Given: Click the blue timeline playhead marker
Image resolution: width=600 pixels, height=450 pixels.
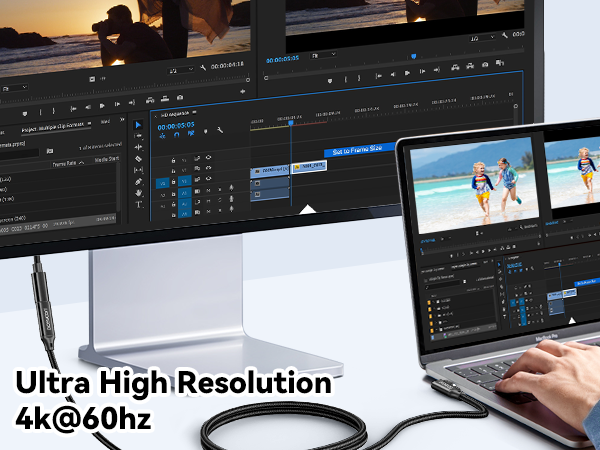Looking at the screenshot, I should (291, 123).
